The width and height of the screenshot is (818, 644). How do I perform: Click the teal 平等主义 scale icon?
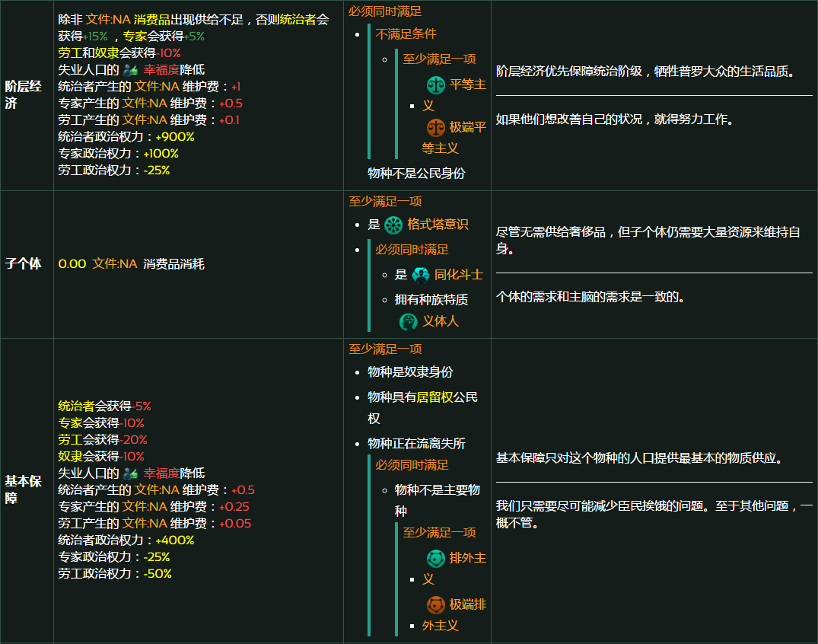(x=436, y=84)
